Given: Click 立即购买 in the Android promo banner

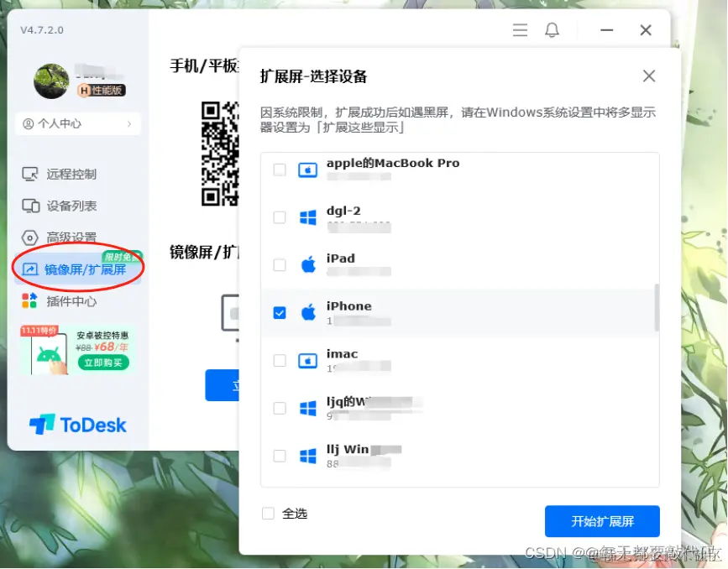Looking at the screenshot, I should pos(103,363).
